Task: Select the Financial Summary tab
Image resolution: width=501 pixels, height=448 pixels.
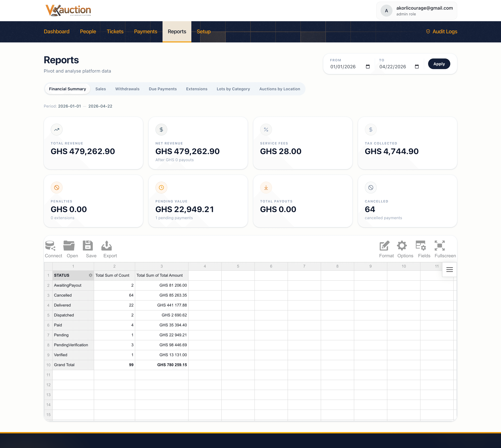Action: (67, 89)
